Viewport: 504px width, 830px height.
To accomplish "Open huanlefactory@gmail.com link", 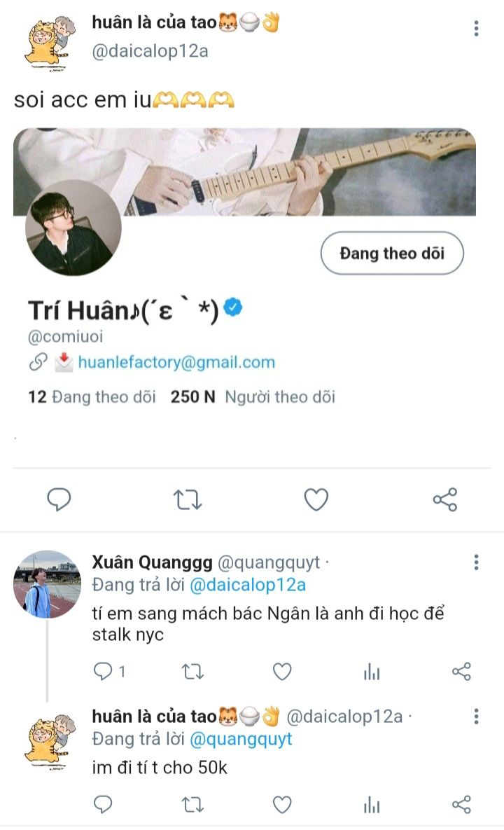I will 176,362.
